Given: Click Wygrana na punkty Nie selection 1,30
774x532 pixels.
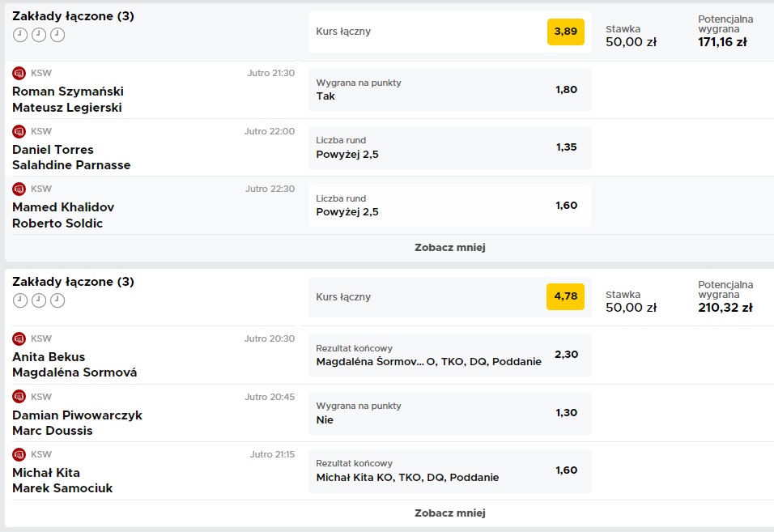Looking at the screenshot, I should pyautogui.click(x=449, y=413).
